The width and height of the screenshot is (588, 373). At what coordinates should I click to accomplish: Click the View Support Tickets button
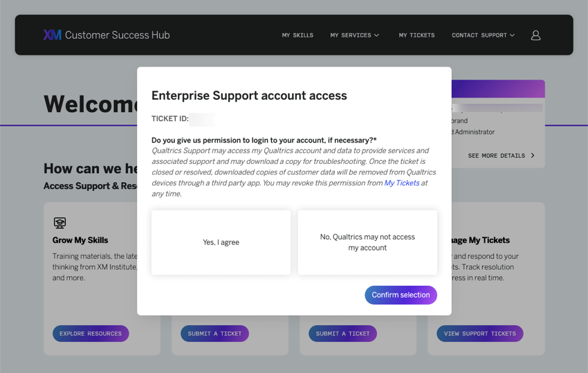pos(480,334)
